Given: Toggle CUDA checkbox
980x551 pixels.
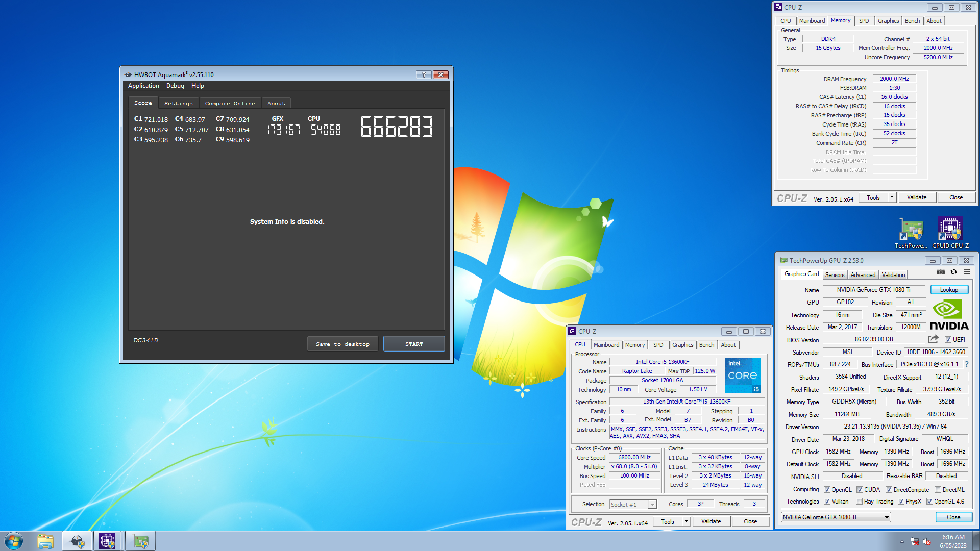Looking at the screenshot, I should pos(860,489).
